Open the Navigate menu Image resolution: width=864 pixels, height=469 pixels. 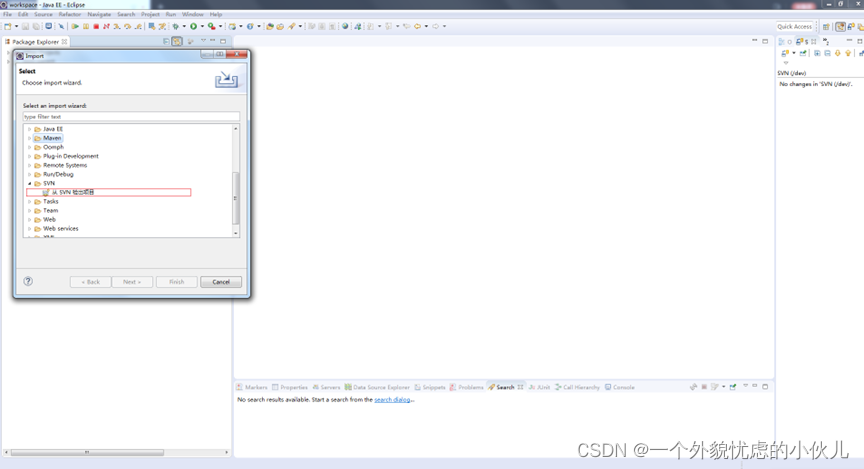(99, 14)
